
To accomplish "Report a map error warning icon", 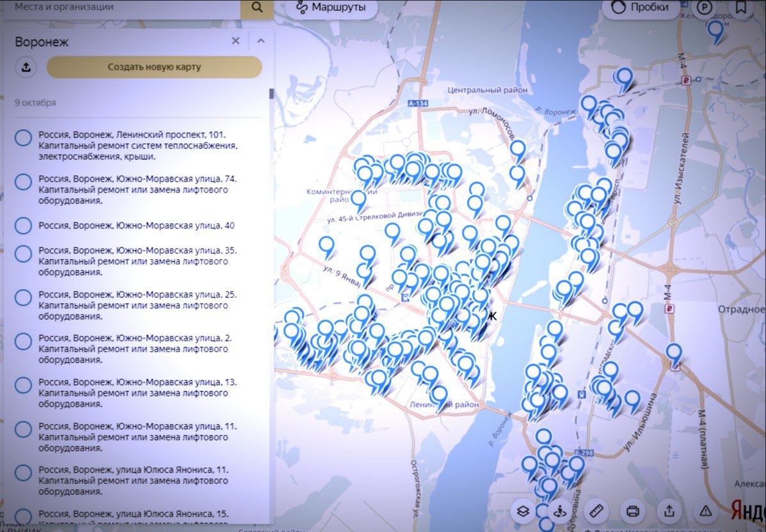I will (706, 511).
